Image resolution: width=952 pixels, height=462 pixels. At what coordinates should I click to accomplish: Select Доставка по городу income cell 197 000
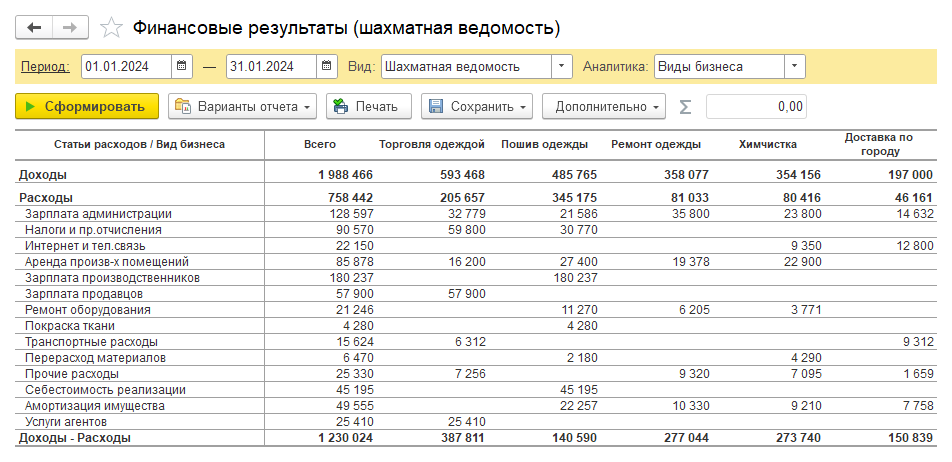tap(910, 175)
